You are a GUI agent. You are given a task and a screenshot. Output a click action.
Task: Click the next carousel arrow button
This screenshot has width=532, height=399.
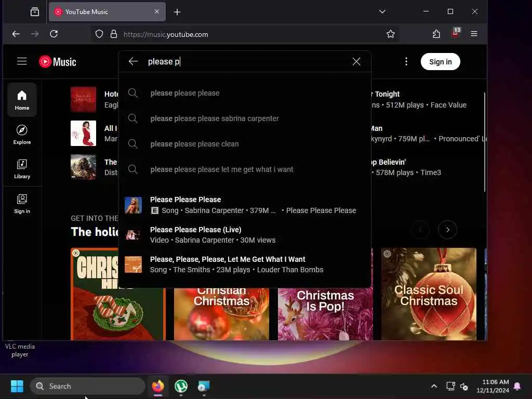(447, 230)
